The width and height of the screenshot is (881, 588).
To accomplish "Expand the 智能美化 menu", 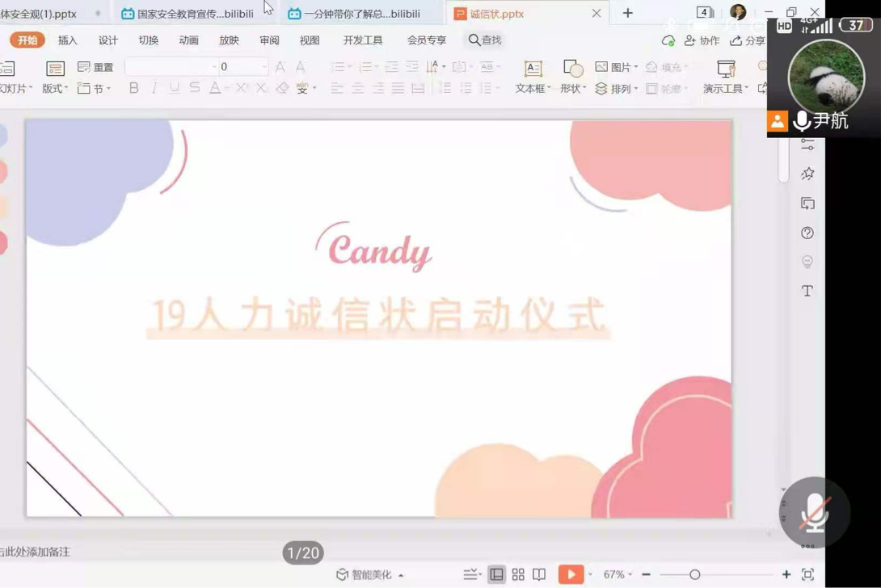I will (x=370, y=574).
